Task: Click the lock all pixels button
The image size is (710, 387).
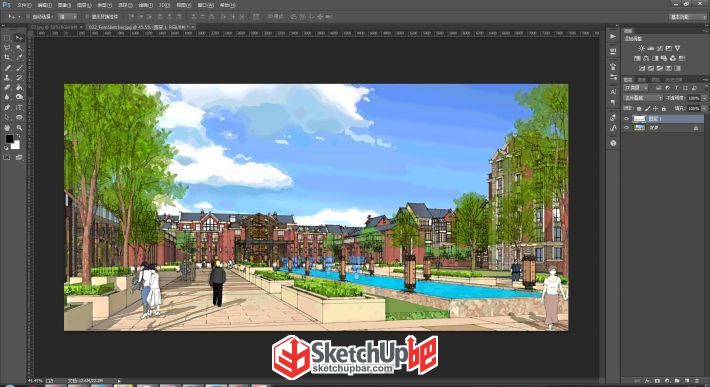Action: [x=664, y=109]
